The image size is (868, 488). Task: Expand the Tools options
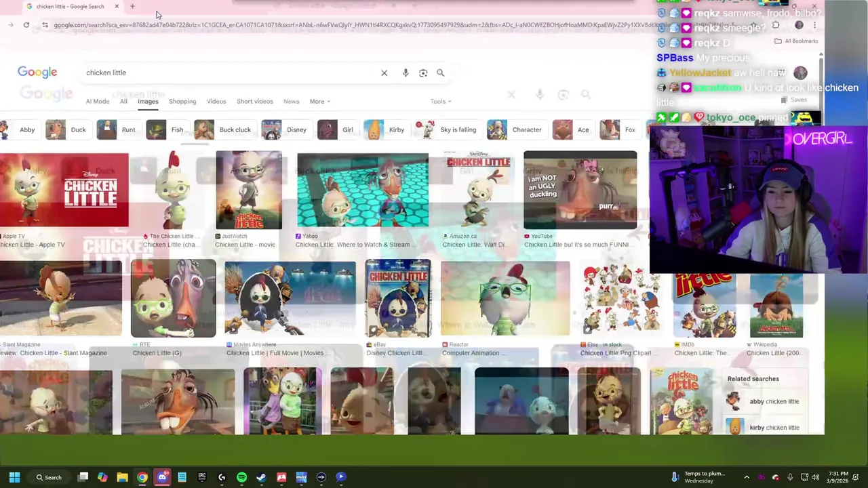(441, 102)
